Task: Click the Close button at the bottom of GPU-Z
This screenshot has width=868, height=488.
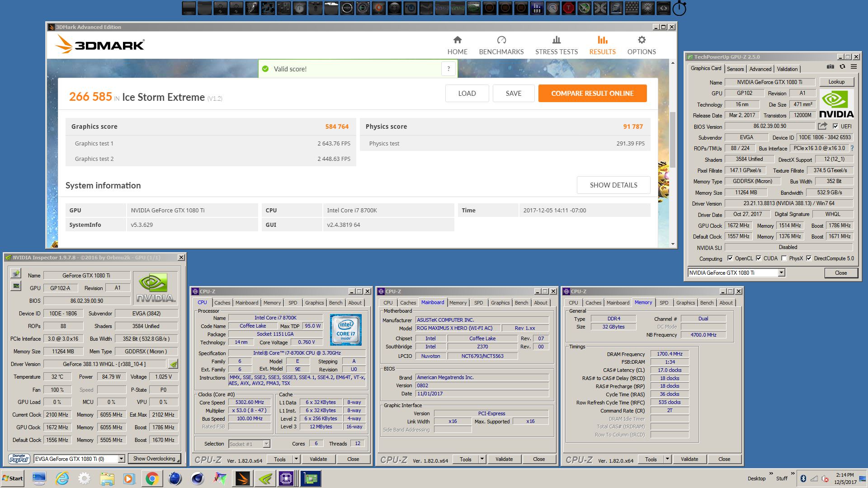Action: point(841,272)
